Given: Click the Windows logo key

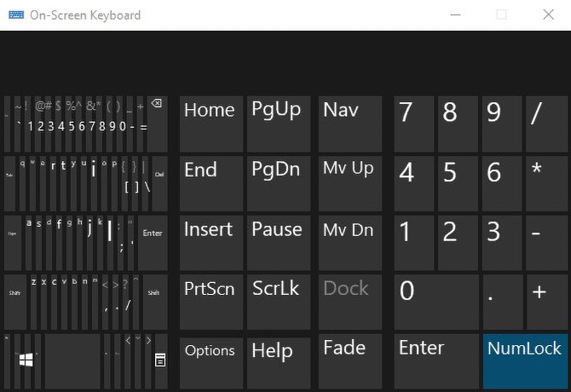Looking at the screenshot, I should [x=26, y=360].
